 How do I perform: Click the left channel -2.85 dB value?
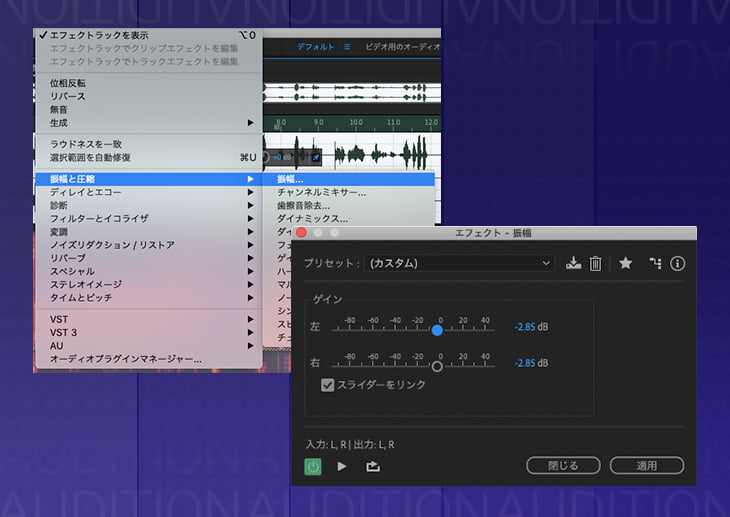tap(531, 327)
